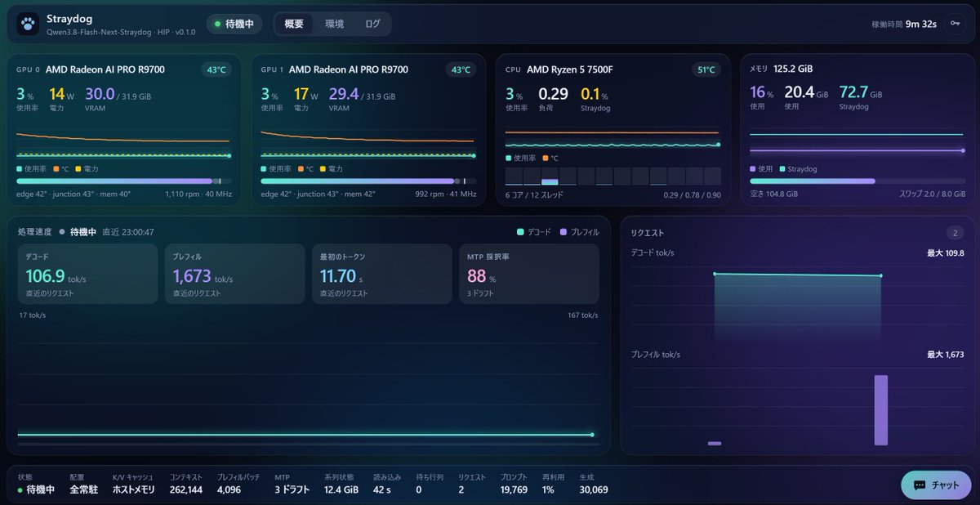Click the 系列状態 12.4 GiB value
The image size is (980, 505).
tap(341, 489)
